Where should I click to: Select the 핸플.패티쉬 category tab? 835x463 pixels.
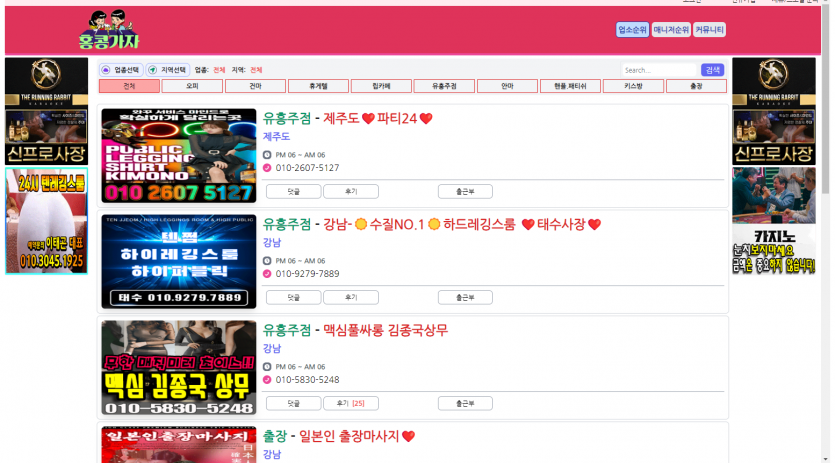click(570, 86)
